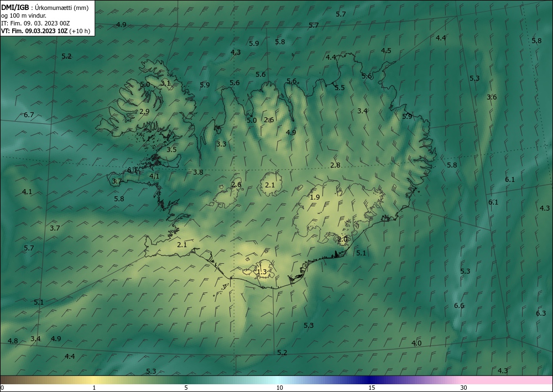Click the 2.8 value label
553x392 pixels.
coord(335,165)
